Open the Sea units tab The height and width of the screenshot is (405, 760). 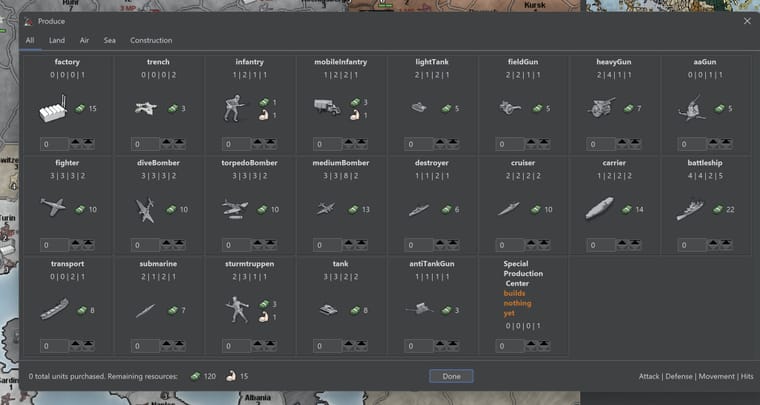click(110, 41)
